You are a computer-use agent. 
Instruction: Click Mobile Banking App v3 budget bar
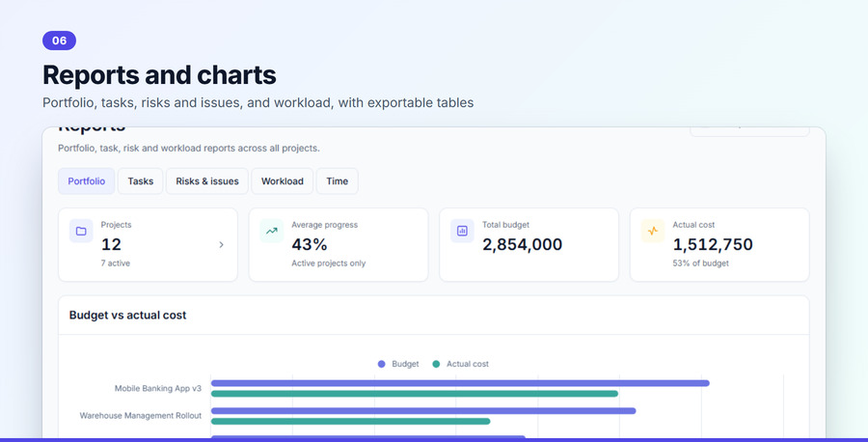coord(460,383)
